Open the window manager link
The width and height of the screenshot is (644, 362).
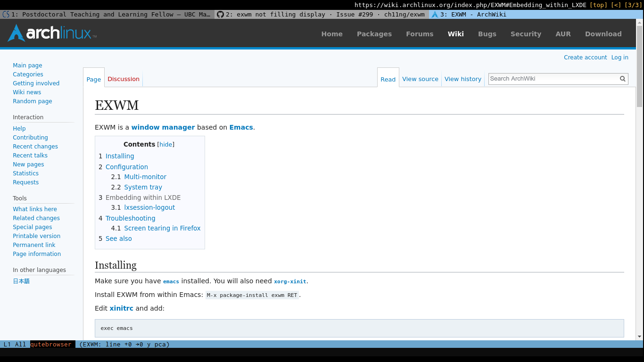point(163,127)
